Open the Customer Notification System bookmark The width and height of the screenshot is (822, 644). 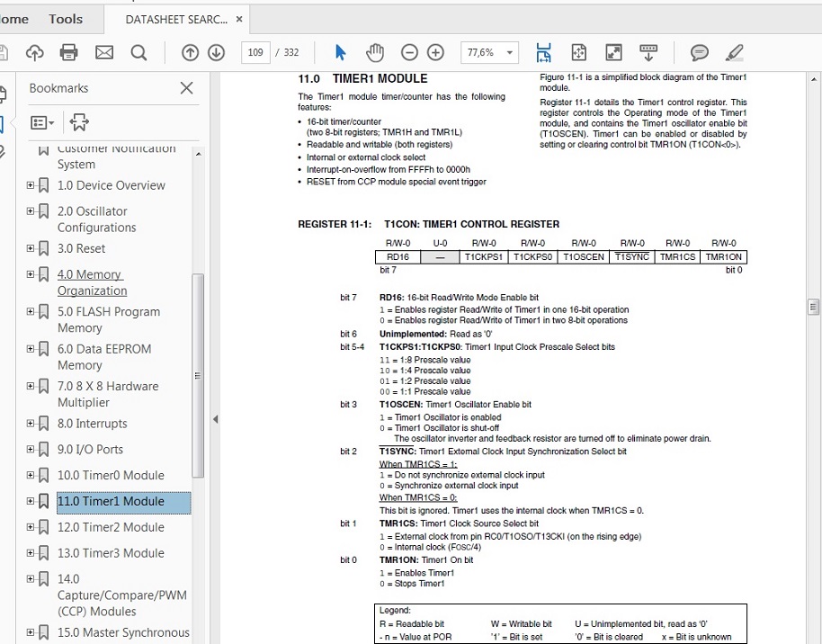coord(116,156)
